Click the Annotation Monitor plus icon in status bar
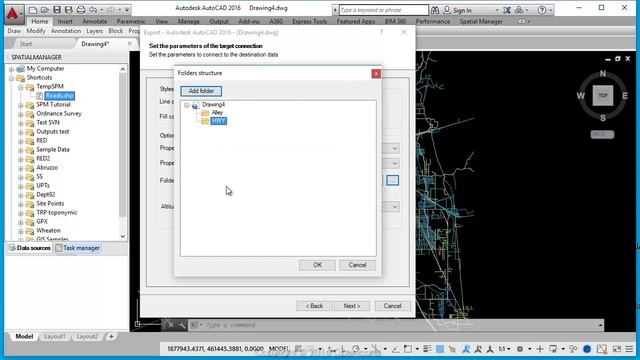Screen dimensions: 640x360 540,349
